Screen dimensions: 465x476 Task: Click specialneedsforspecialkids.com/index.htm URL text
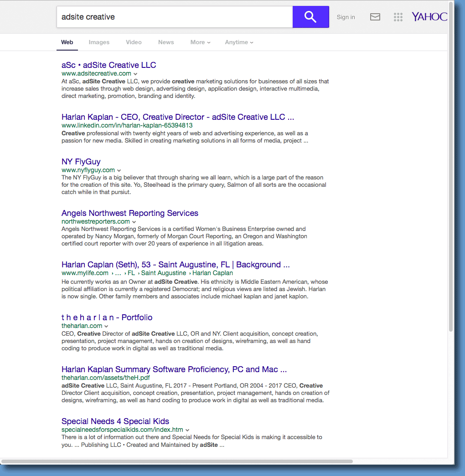tap(122, 430)
